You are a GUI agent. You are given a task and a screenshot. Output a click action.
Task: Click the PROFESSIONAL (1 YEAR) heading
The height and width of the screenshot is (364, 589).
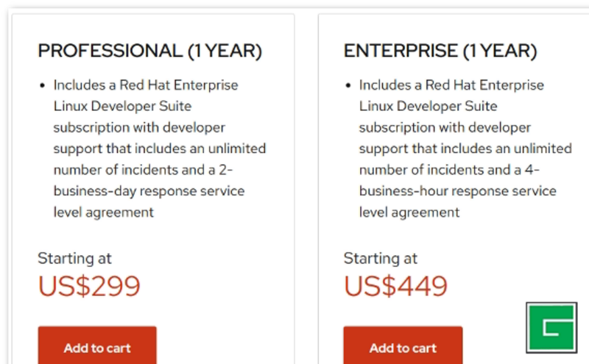[149, 51]
